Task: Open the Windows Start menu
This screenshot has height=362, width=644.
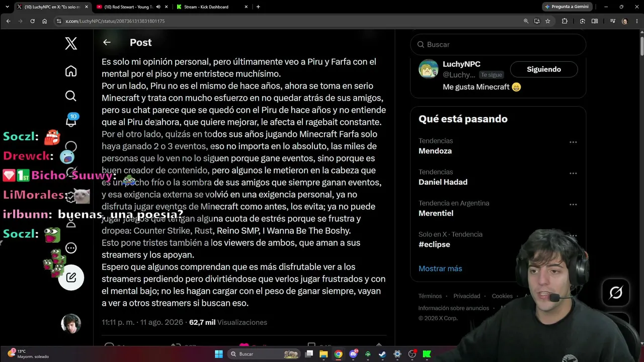Action: click(x=219, y=354)
